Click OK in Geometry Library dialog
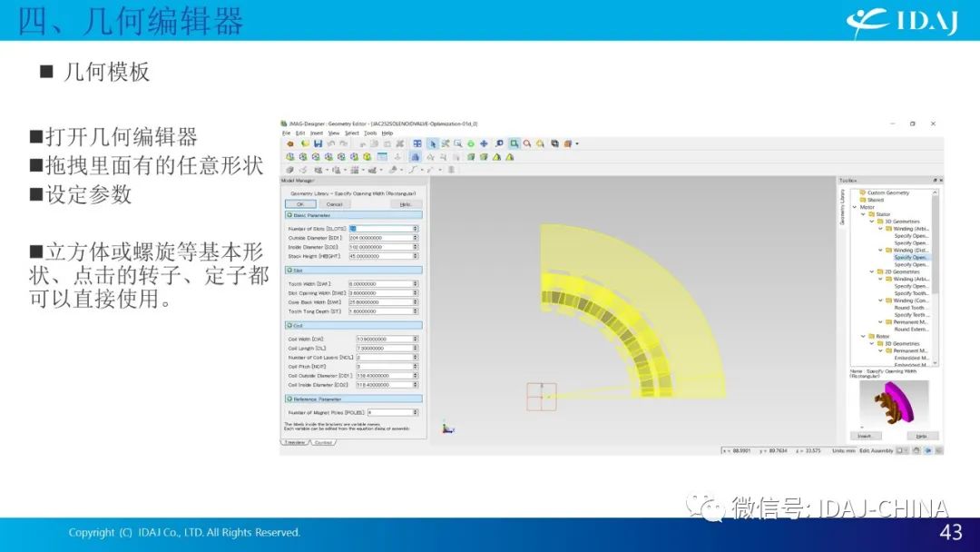Image resolution: width=980 pixels, height=552 pixels. click(300, 203)
